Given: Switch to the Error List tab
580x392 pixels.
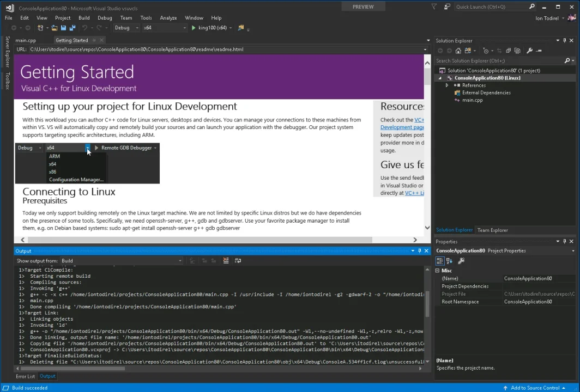Looking at the screenshot, I should 25,376.
